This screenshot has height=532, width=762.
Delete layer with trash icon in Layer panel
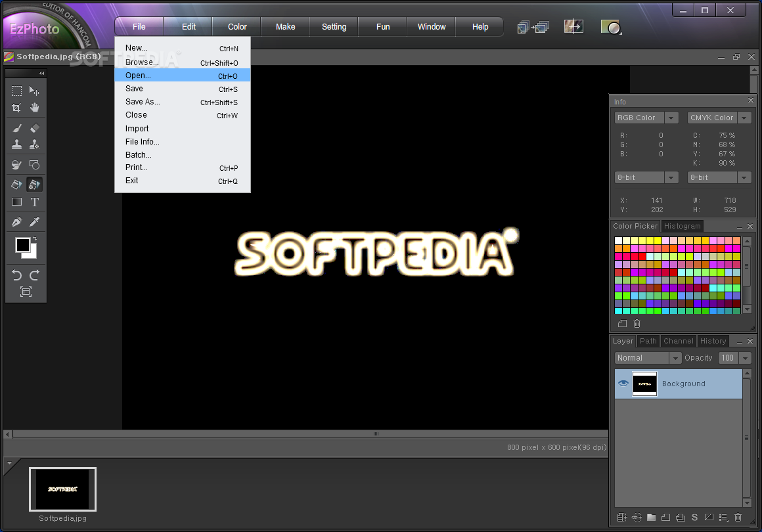pyautogui.click(x=738, y=518)
